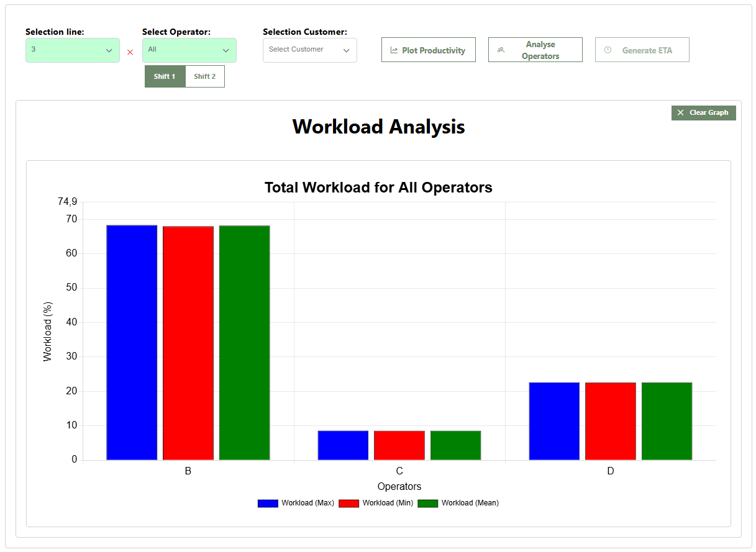The height and width of the screenshot is (552, 756).
Task: Switch to Shift 2
Action: coord(205,76)
